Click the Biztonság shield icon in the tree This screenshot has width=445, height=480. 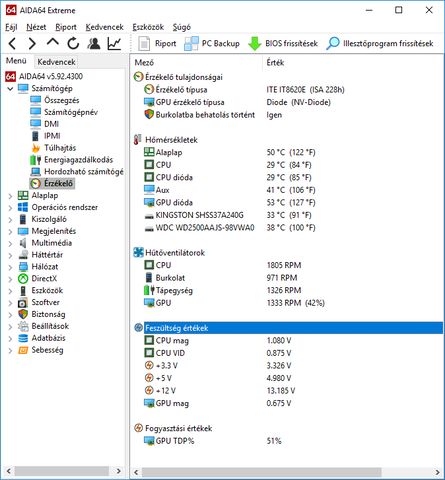pyautogui.click(x=23, y=314)
